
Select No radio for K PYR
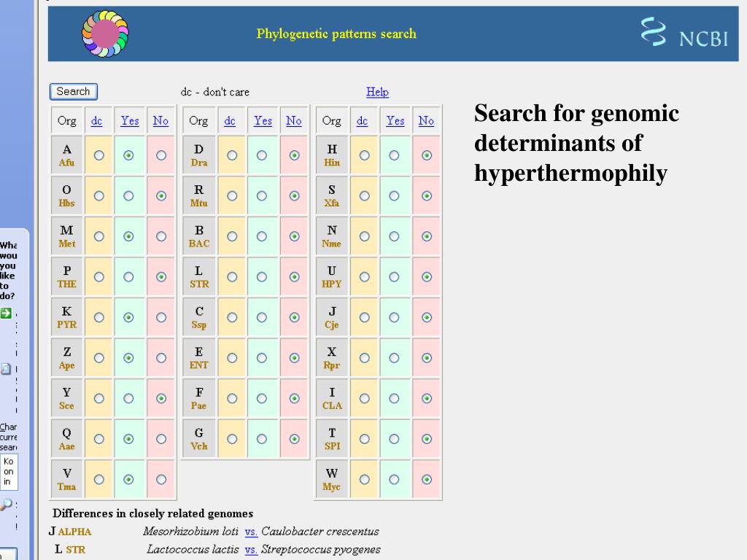click(161, 317)
